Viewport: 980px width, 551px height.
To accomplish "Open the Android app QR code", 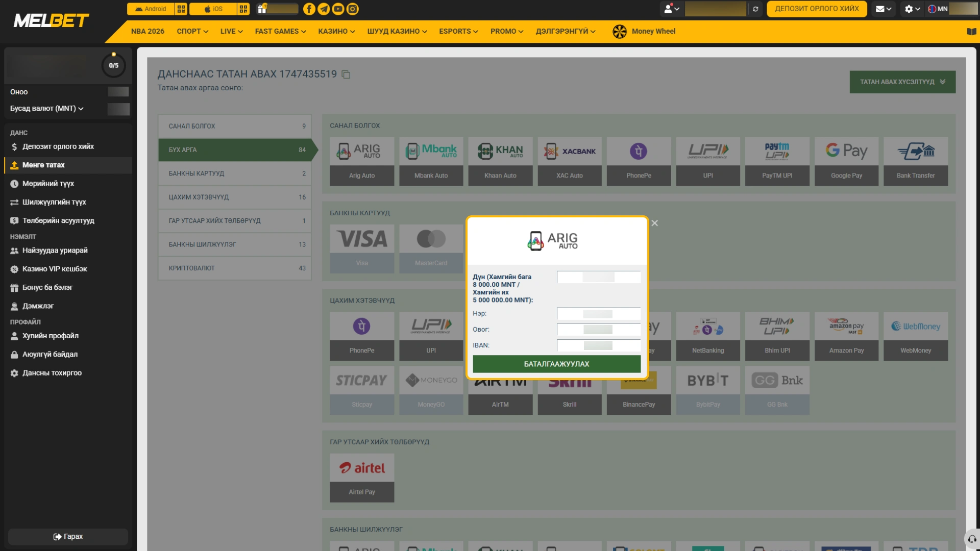I will click(x=181, y=9).
